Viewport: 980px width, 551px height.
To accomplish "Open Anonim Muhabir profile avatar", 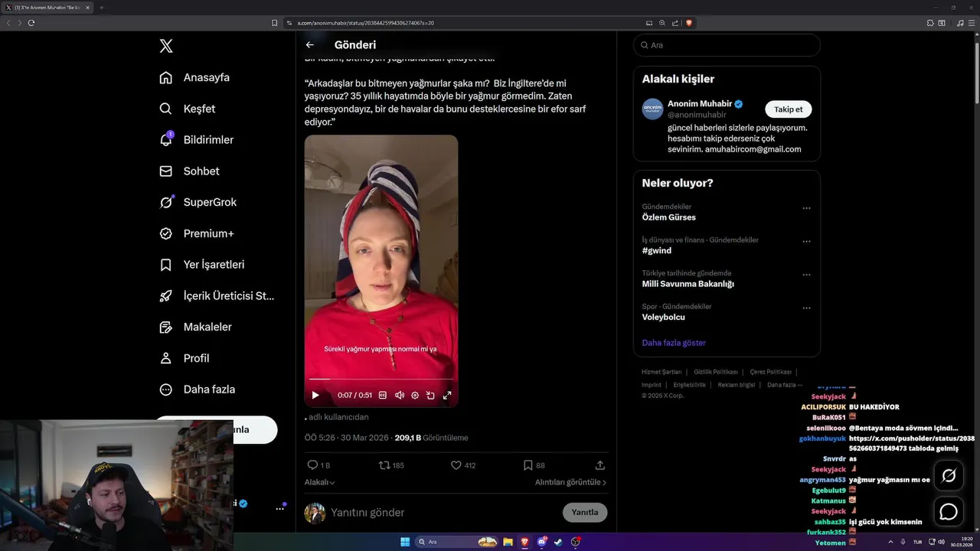I will [x=652, y=109].
